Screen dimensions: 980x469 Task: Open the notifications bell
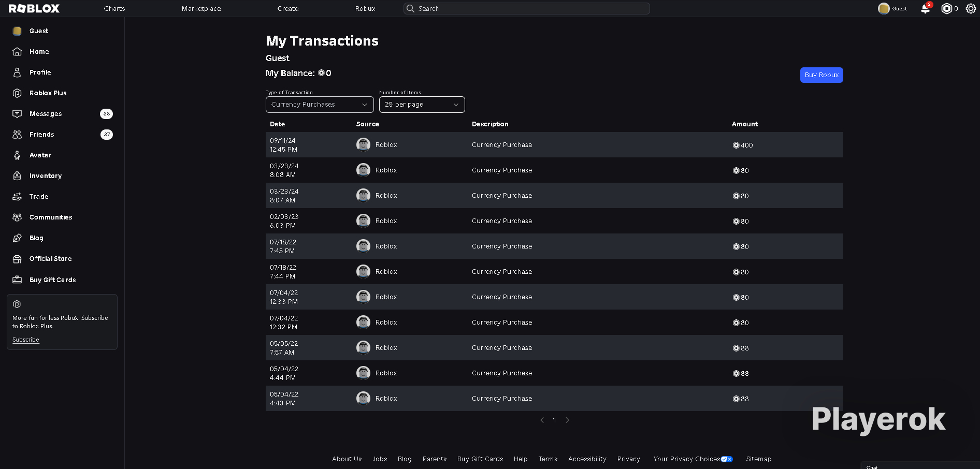pos(925,8)
